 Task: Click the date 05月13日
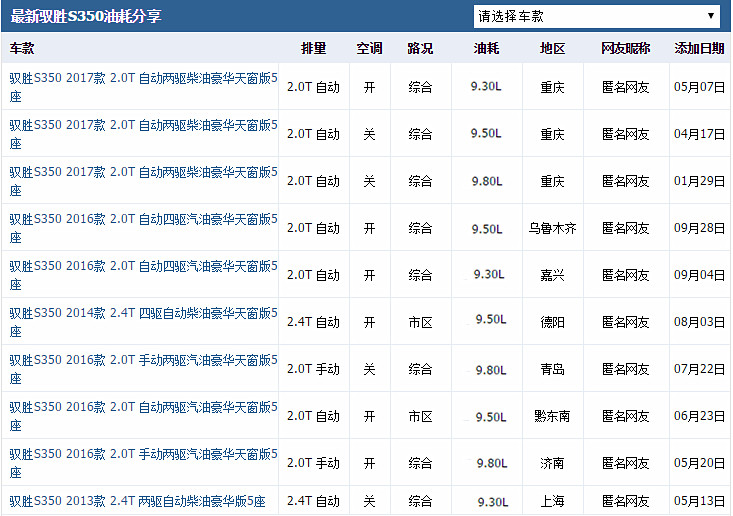click(x=699, y=501)
